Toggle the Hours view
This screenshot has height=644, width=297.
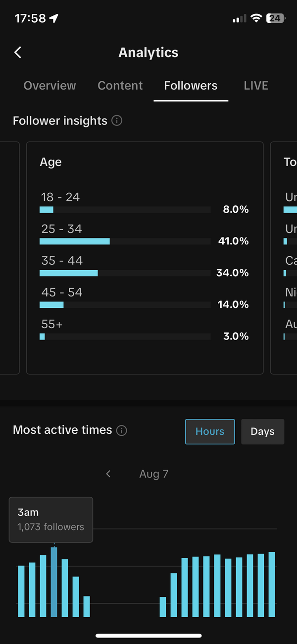209,431
